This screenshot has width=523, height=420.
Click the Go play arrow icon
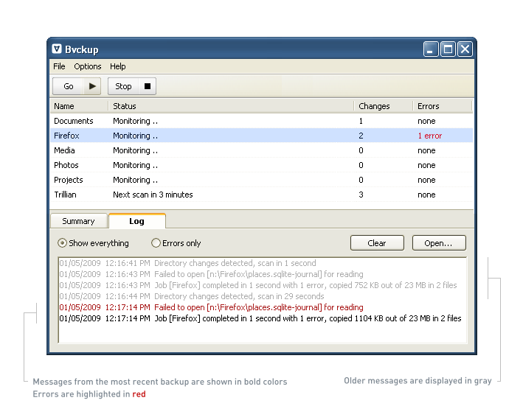[x=92, y=86]
